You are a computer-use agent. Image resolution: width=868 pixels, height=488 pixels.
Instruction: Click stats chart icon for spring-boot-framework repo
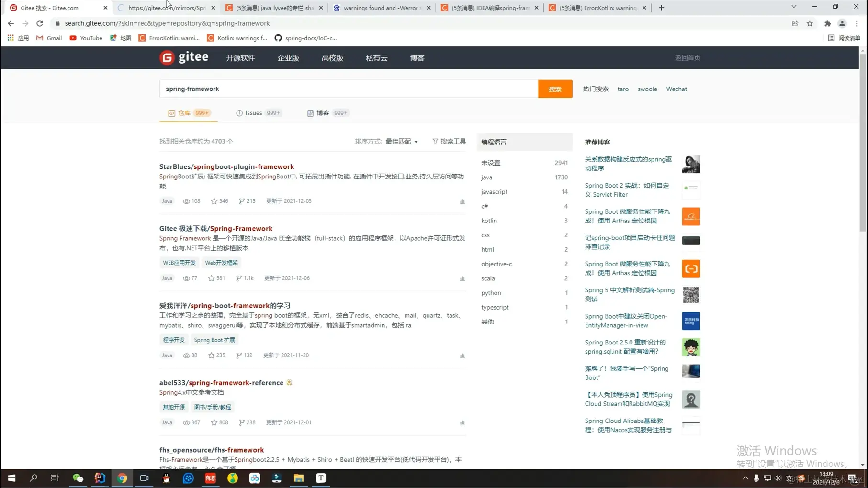[x=462, y=355]
